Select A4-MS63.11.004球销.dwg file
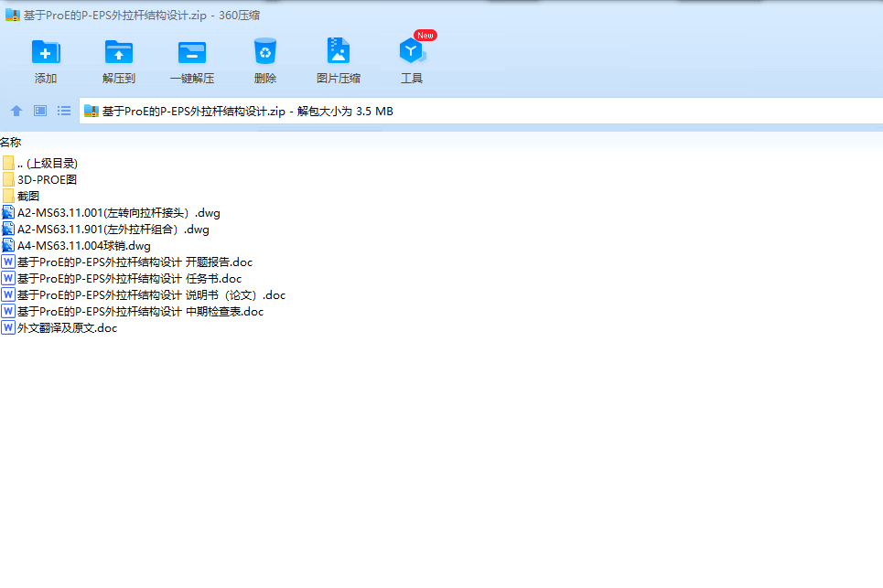Image resolution: width=883 pixels, height=588 pixels. [76, 245]
